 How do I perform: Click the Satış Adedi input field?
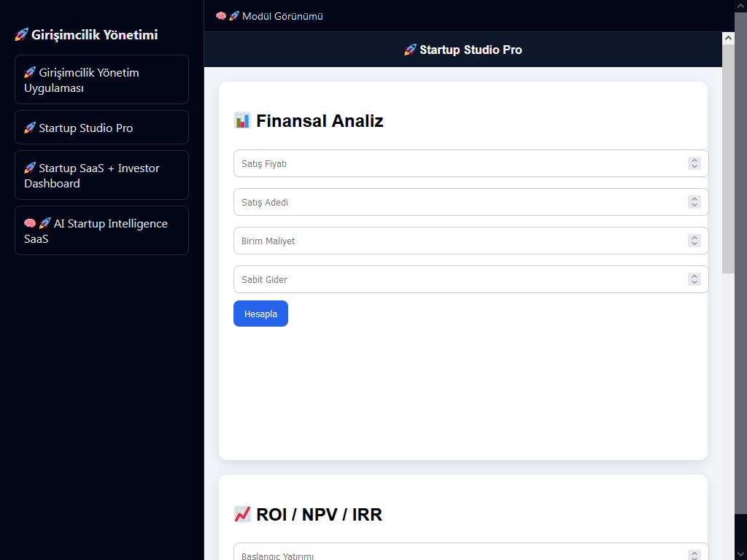click(460, 203)
